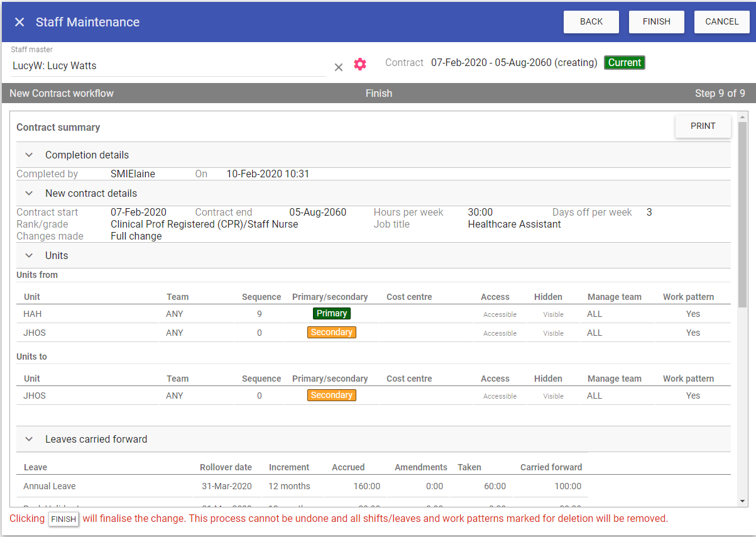Screen dimensions: 756x537
Task: Click Secondary badge in Units to table
Action: coord(331,396)
